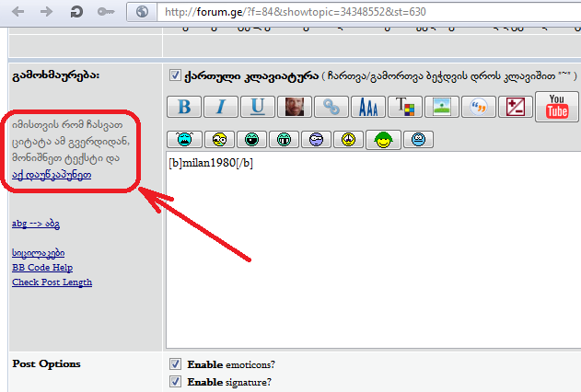Click the 'აქ დაუწკაპუნეთ' quote link
The image size is (581, 392).
point(52,175)
